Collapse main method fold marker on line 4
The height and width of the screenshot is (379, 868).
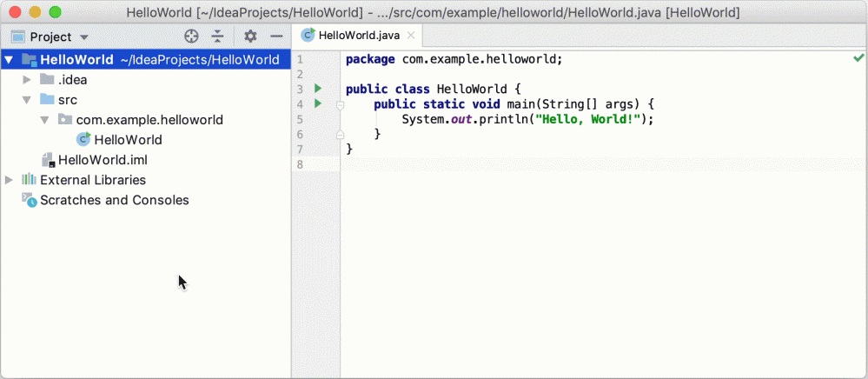point(341,104)
